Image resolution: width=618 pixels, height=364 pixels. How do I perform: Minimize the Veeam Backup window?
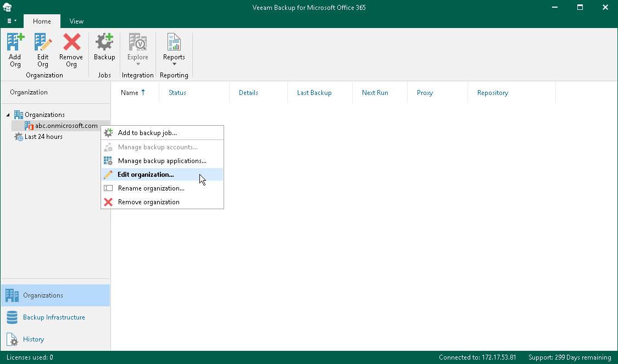(554, 7)
